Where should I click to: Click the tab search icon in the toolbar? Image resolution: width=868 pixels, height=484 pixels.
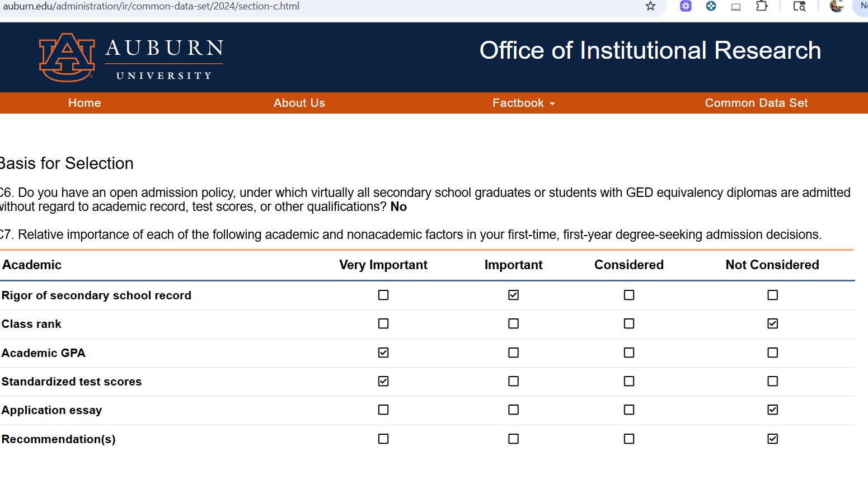click(x=799, y=6)
